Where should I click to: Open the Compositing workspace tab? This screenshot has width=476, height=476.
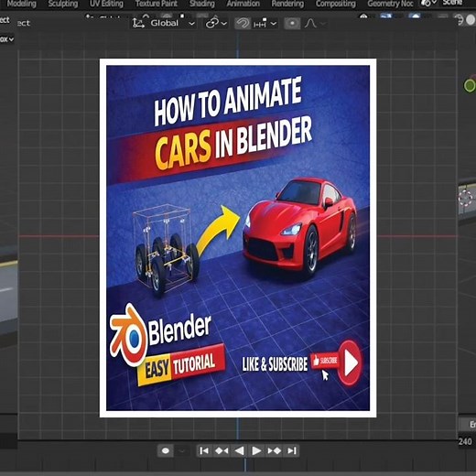[336, 4]
